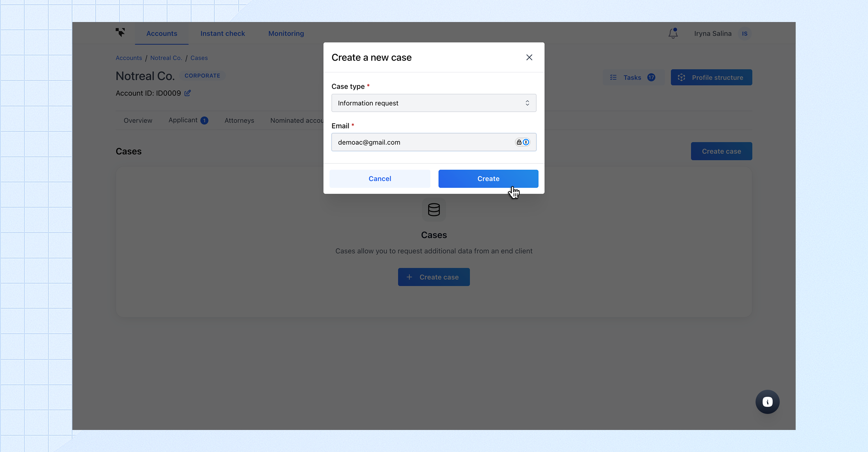Open the notifications bell
868x452 pixels.
(x=673, y=33)
